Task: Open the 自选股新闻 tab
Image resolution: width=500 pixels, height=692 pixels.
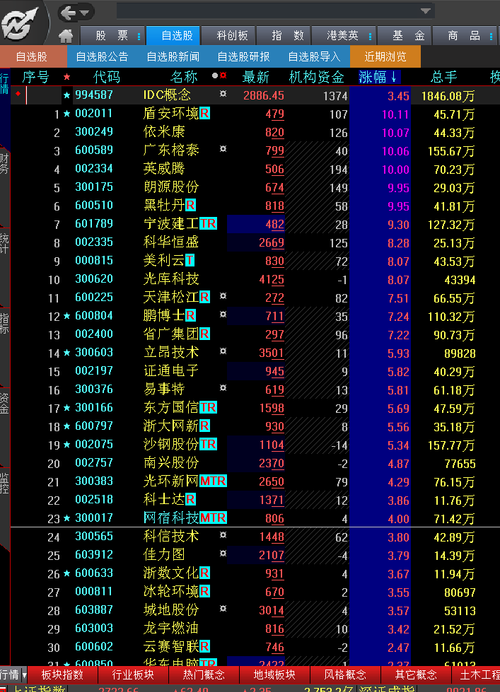Action: tap(173, 56)
